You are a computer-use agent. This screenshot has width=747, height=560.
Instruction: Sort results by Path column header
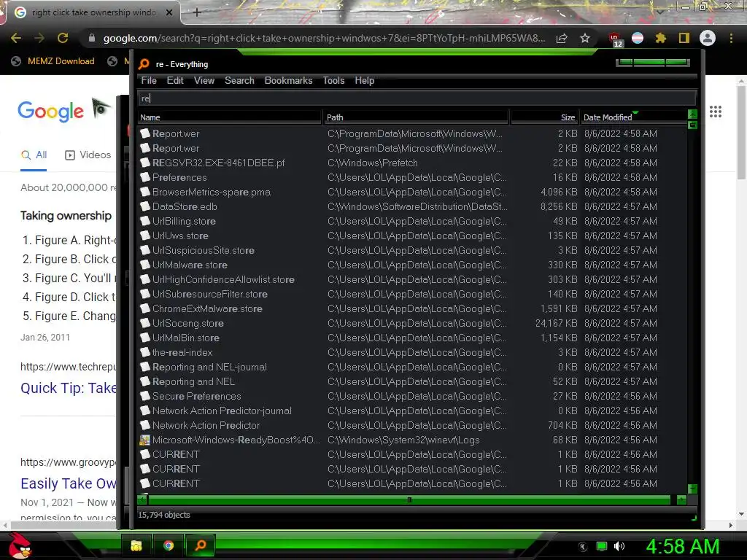(x=416, y=117)
